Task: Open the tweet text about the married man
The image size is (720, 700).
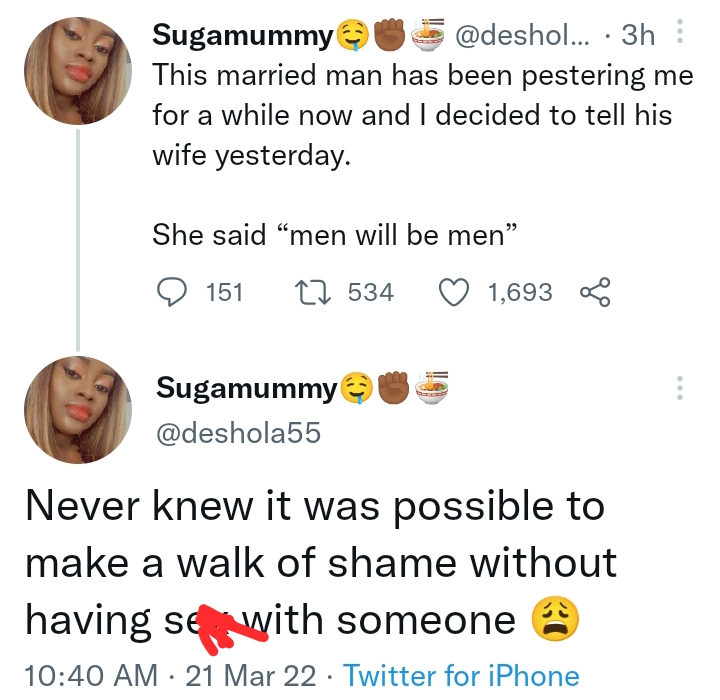Action: pos(411,116)
